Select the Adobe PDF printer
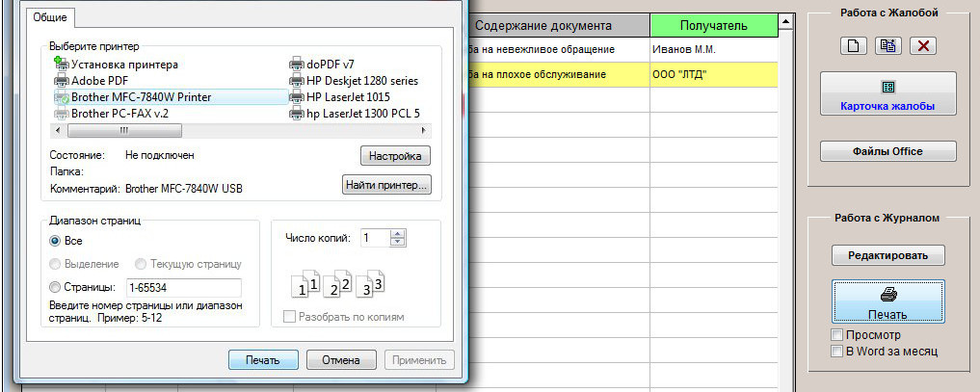This screenshot has width=980, height=392. 93,81
